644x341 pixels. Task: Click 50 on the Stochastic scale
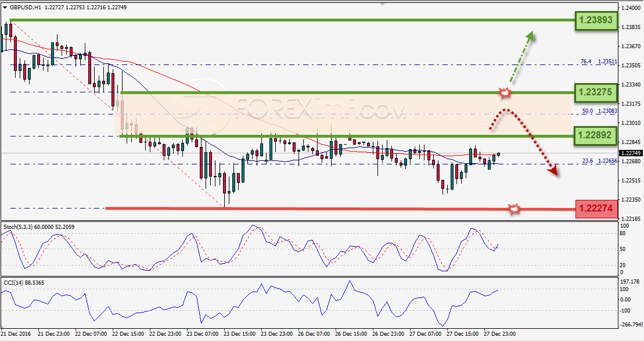(623, 249)
